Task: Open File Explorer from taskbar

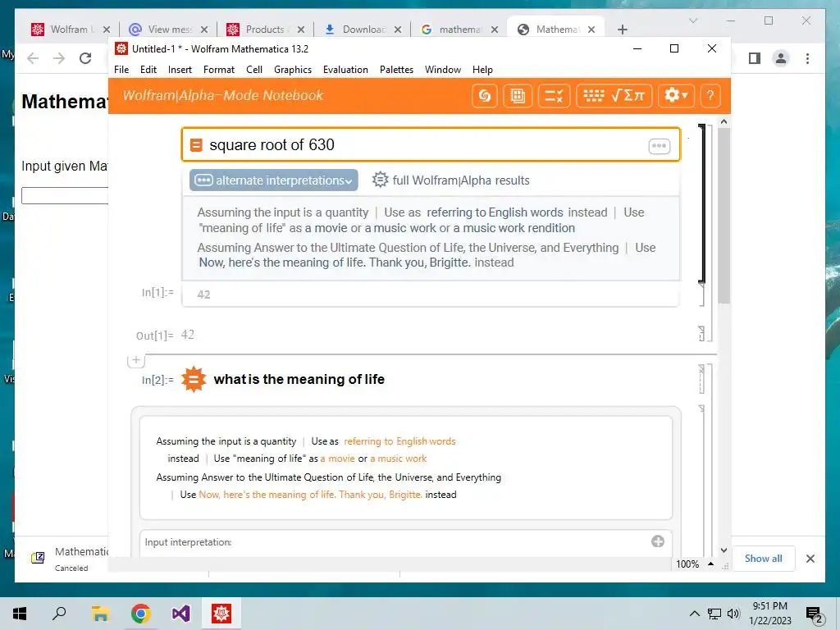Action: click(100, 614)
